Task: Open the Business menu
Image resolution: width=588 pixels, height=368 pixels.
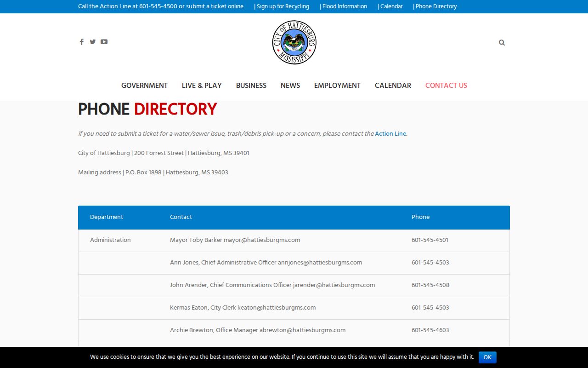Action: click(x=251, y=86)
